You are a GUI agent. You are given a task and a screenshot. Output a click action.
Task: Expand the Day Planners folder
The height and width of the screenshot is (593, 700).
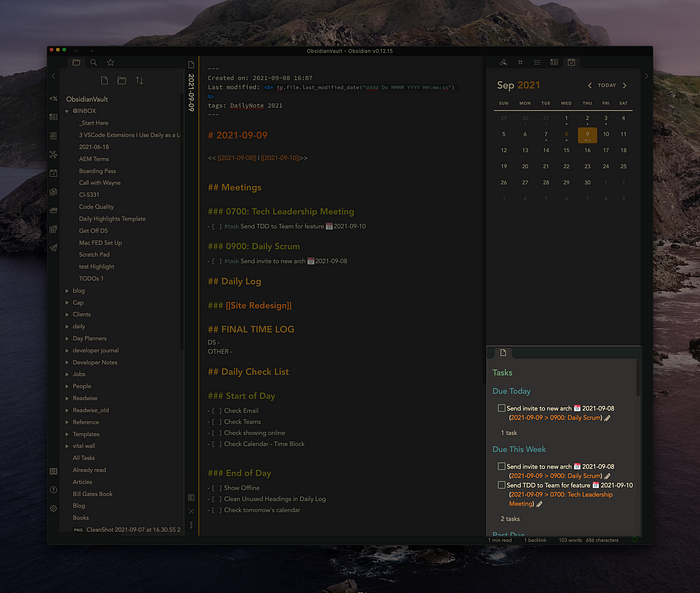click(x=67, y=338)
